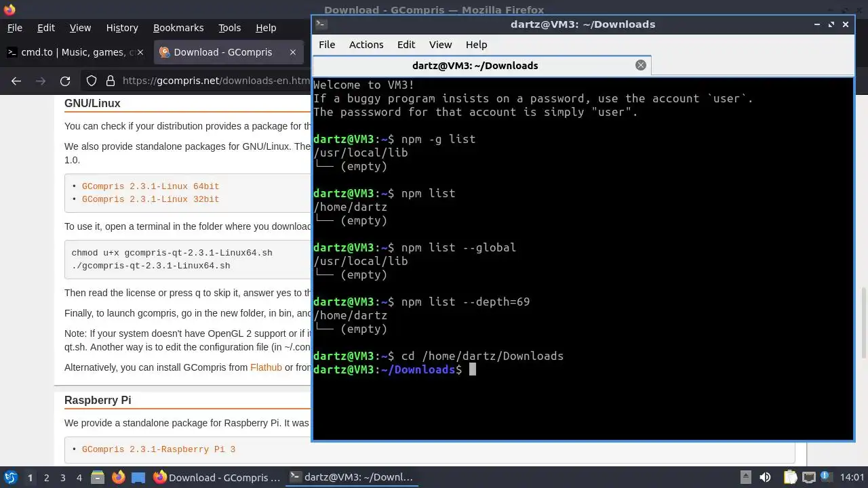Click the clock showing 14:01
Viewport: 868px width, 488px height.
click(x=852, y=477)
